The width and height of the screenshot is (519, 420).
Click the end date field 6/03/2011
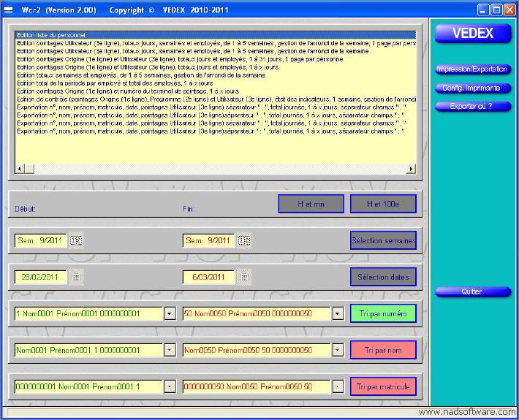[208, 277]
